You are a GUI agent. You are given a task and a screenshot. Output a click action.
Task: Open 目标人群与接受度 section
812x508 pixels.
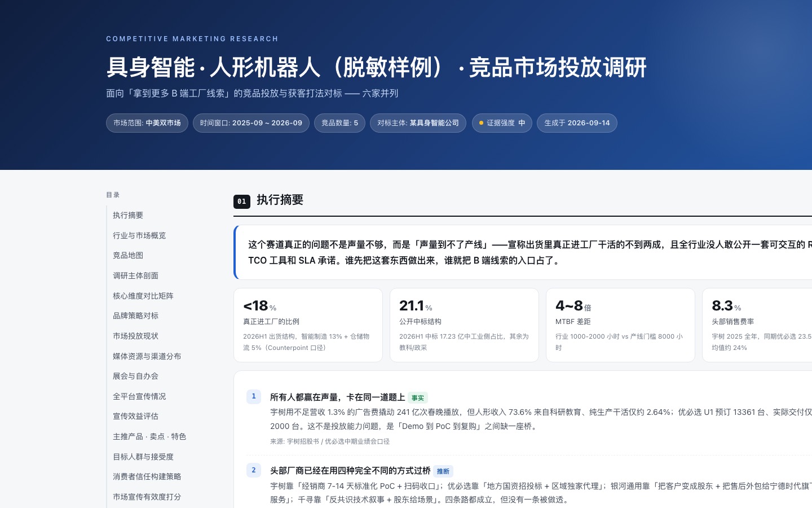[x=143, y=457]
